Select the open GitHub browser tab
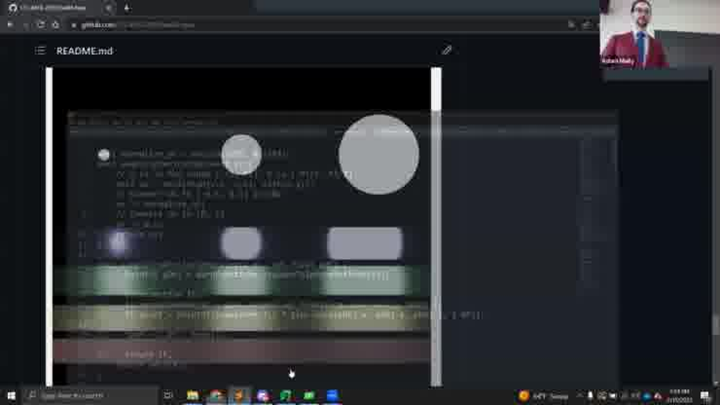 click(55, 8)
